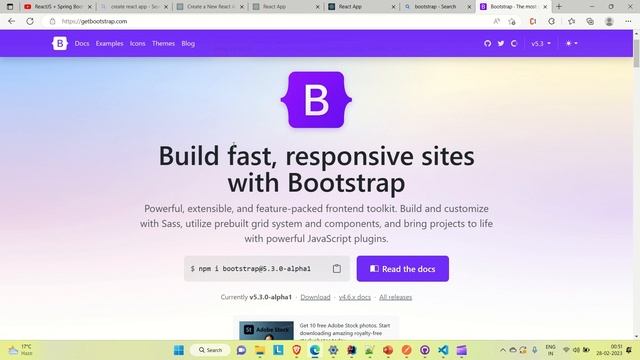Open Bootstrap's GitHub repository icon
The height and width of the screenshot is (360, 640).
[x=487, y=43]
